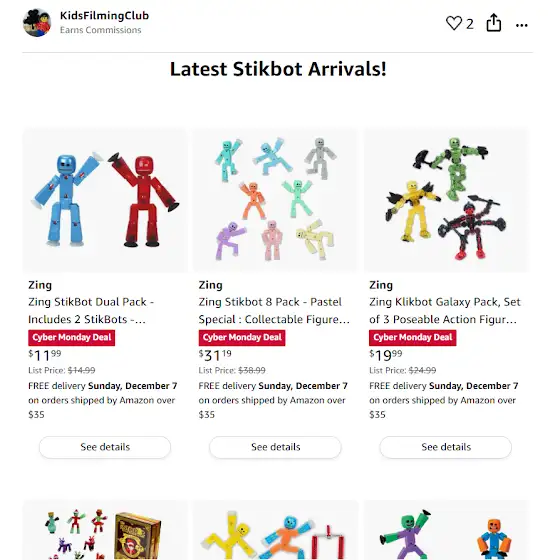Image resolution: width=560 pixels, height=560 pixels.
Task: See details for Stikbot 8 Pack Pastel
Action: click(275, 447)
